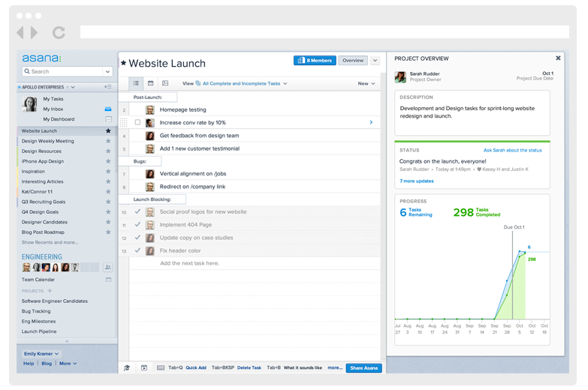This screenshot has width=588, height=390.
Task: Click the Team Calendar icon
Action: 108,280
